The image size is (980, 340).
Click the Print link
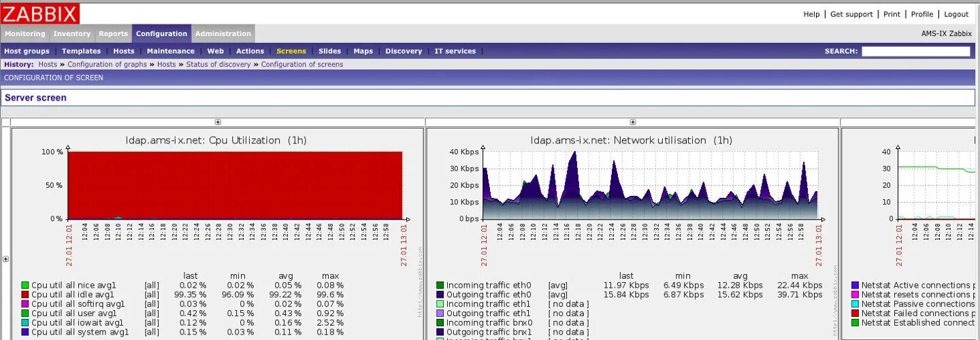click(892, 14)
